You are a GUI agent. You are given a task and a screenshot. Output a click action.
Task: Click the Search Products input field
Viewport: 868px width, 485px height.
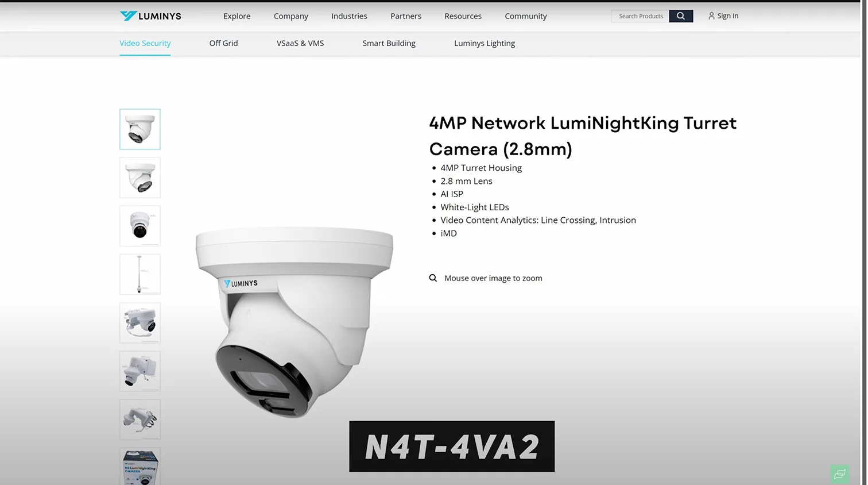tap(640, 16)
